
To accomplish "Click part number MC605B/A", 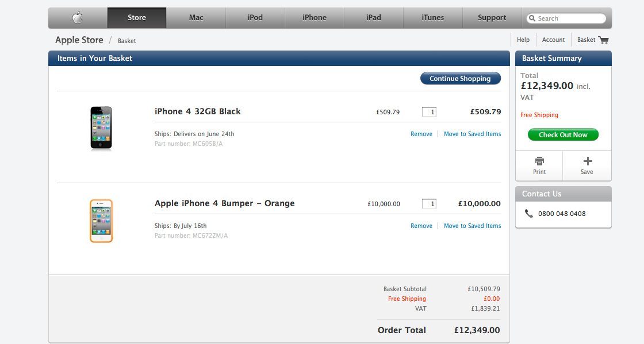I will [189, 144].
